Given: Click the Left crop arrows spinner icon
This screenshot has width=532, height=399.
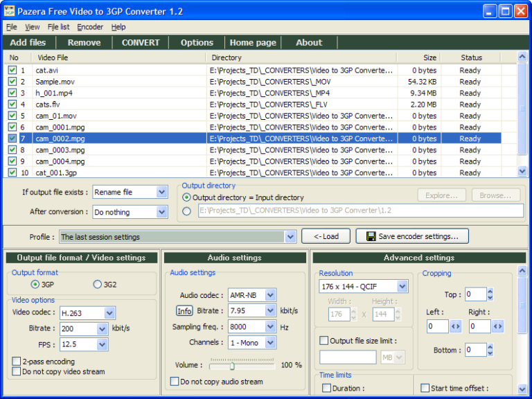Looking at the screenshot, I should [455, 326].
